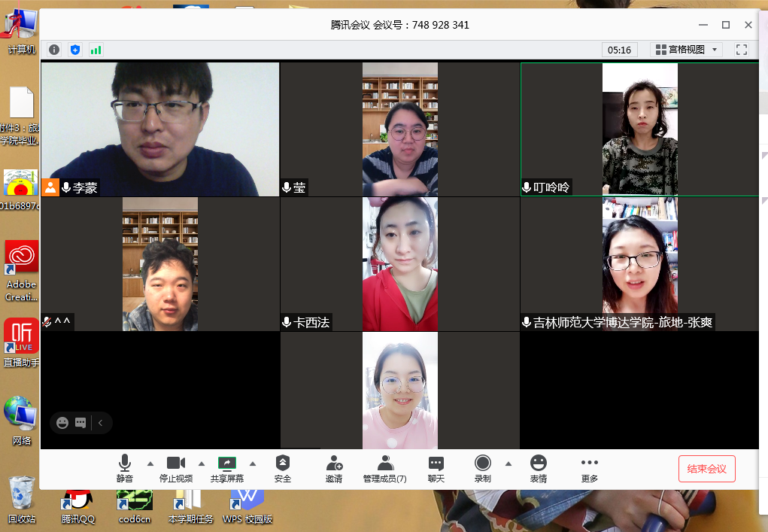The image size is (768, 532).
Task: Turn off camera with 停止视频
Action: point(176,469)
